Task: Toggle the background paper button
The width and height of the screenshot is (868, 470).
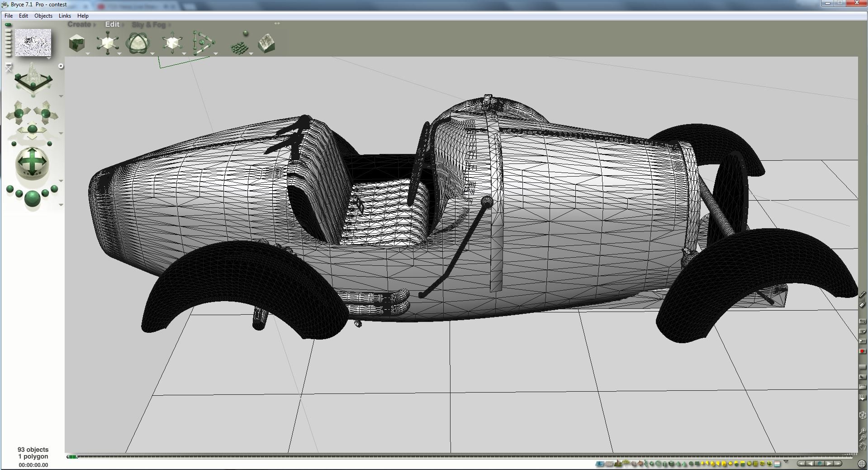Action: click(863, 387)
